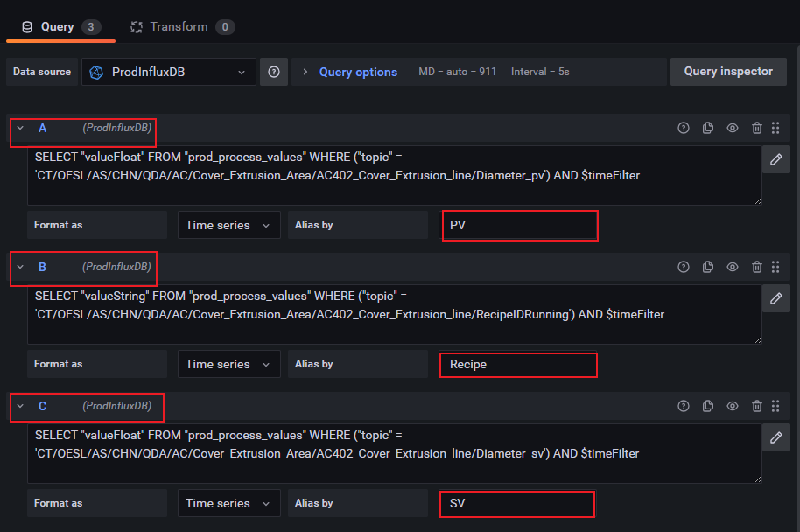This screenshot has width=800, height=532.
Task: Click drag handle of query C
Action: click(x=775, y=406)
